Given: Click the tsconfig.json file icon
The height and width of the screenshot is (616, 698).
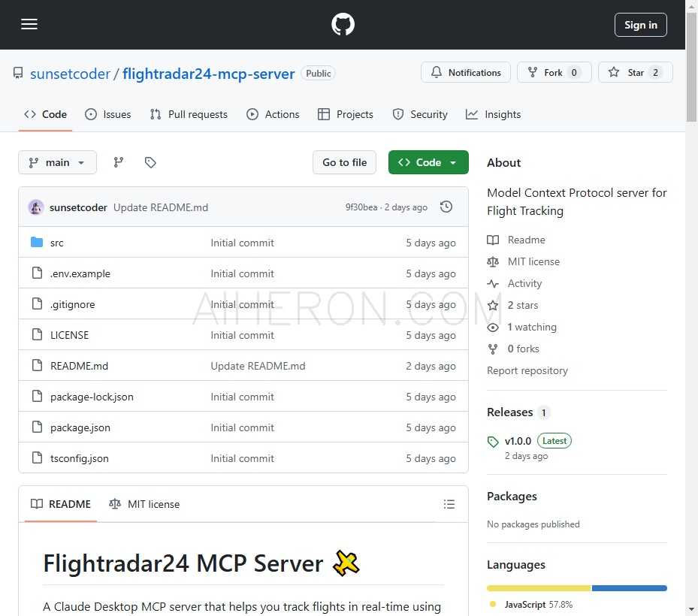Looking at the screenshot, I should [38, 457].
